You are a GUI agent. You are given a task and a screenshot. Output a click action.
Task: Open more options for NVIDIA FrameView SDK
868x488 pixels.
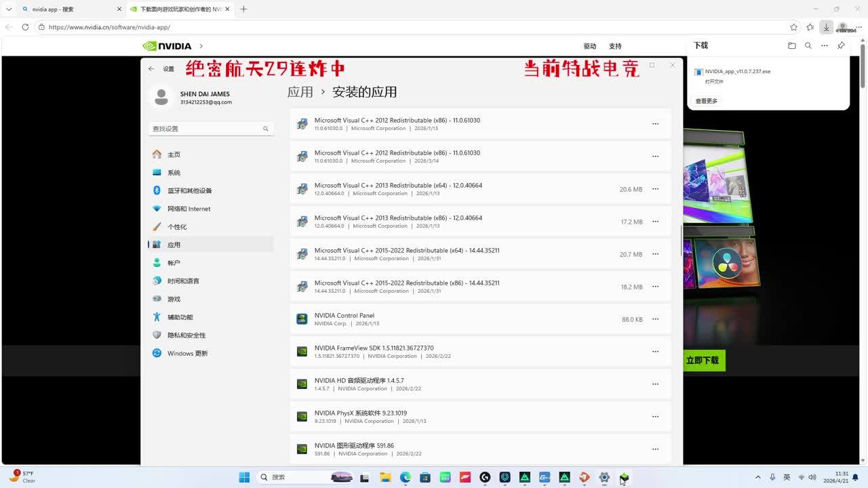pyautogui.click(x=655, y=352)
